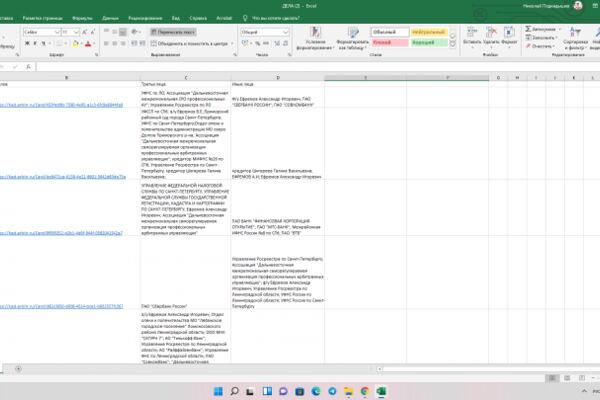Click the AutoSum (Автосумма) sigma icon

528,29
